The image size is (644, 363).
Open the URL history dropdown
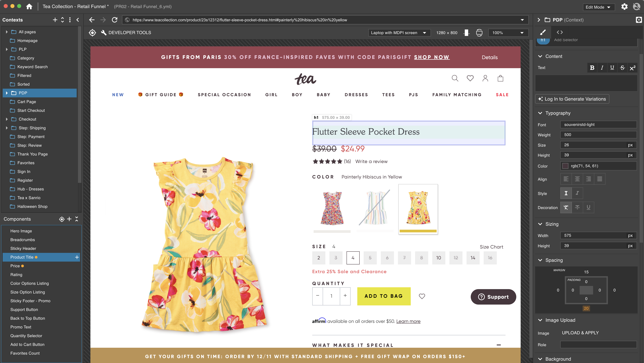pyautogui.click(x=522, y=20)
